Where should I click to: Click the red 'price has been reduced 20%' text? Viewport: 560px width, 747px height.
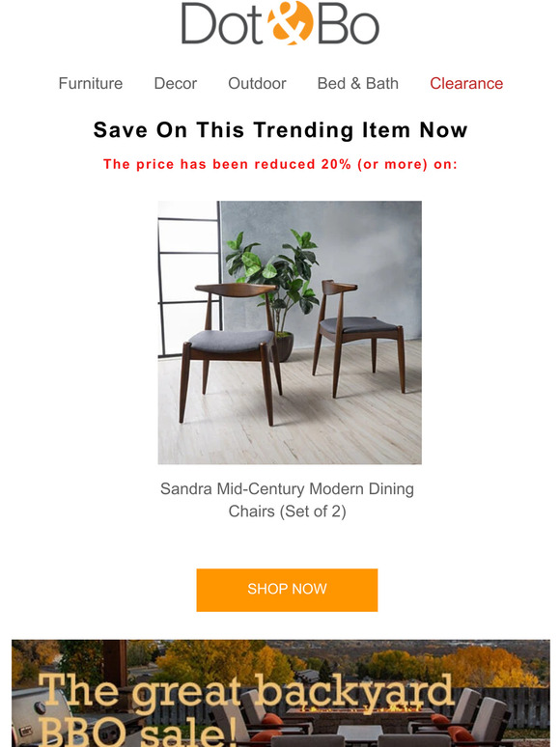280,164
